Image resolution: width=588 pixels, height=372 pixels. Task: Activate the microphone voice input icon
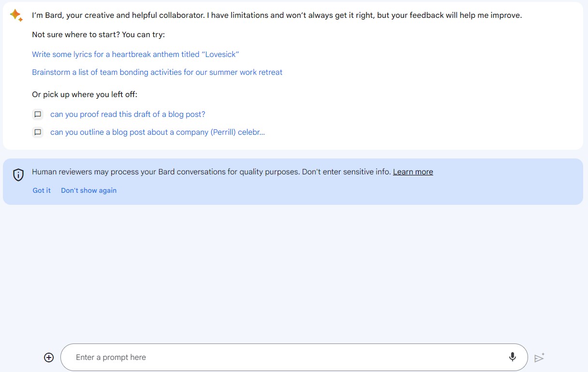pos(513,357)
